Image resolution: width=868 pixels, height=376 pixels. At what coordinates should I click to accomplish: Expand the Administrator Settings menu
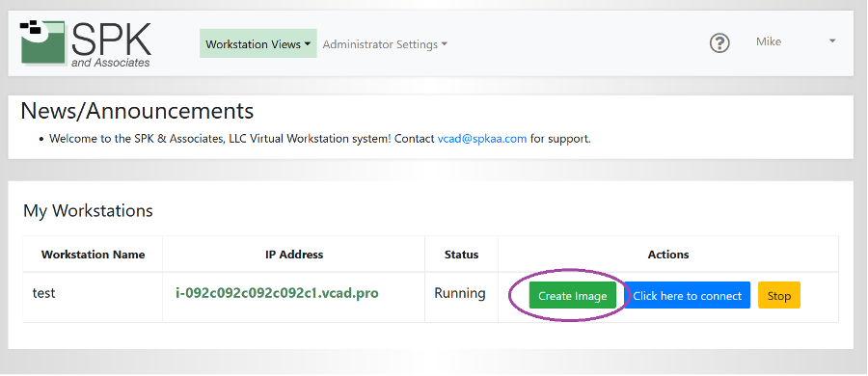385,44
